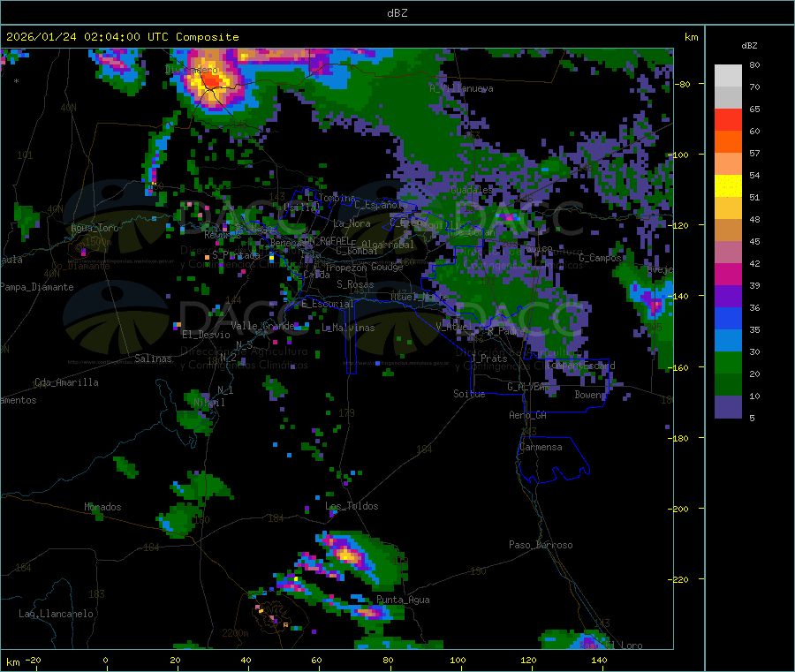Click the 'G_Campos' map label
This screenshot has height=672, width=795.
click(600, 258)
